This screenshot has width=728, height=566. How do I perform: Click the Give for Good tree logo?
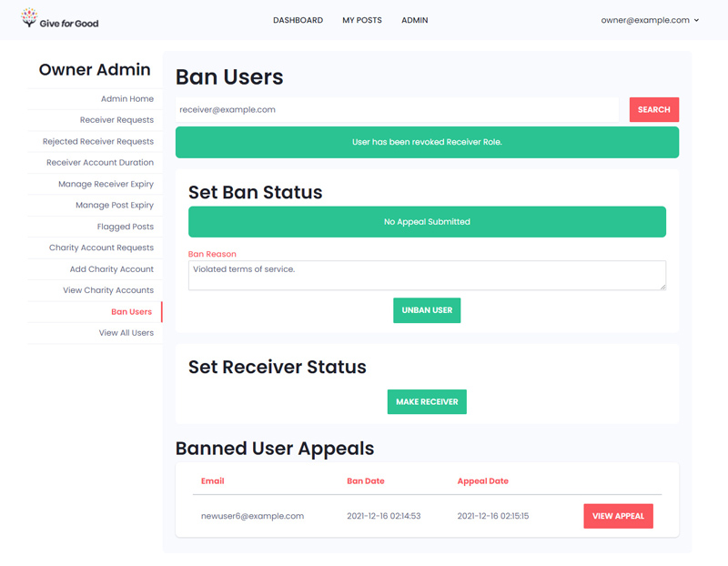click(x=29, y=17)
